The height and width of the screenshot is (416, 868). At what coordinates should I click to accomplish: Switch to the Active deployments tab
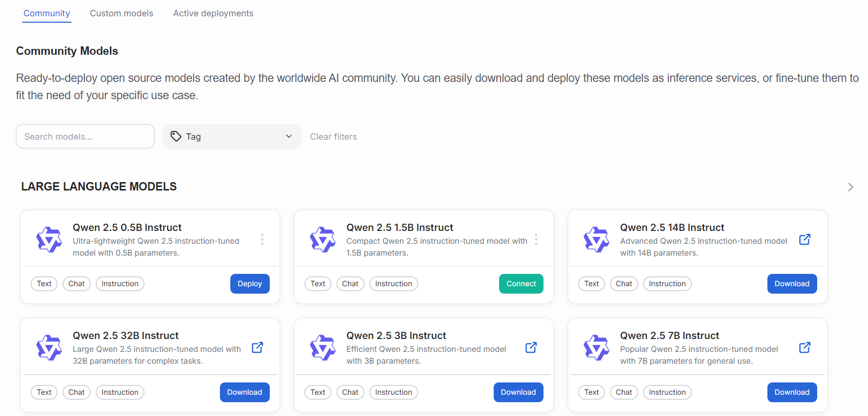pyautogui.click(x=213, y=13)
